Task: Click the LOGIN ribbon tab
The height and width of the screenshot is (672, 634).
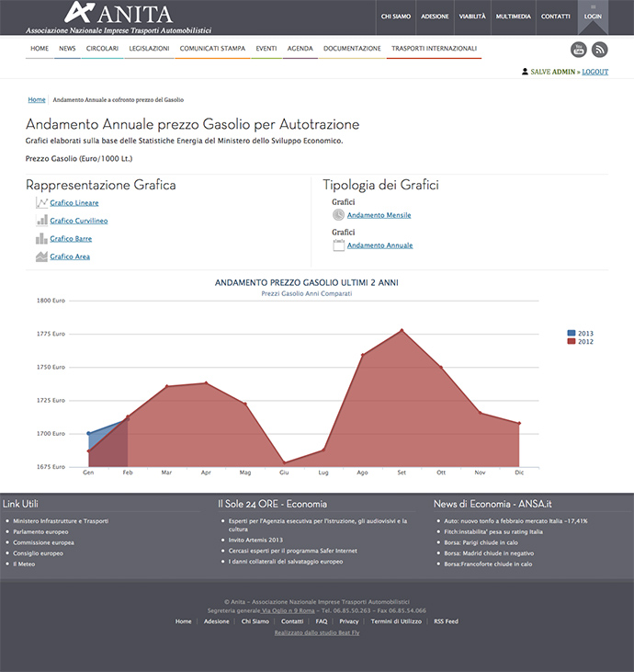Action: click(593, 17)
